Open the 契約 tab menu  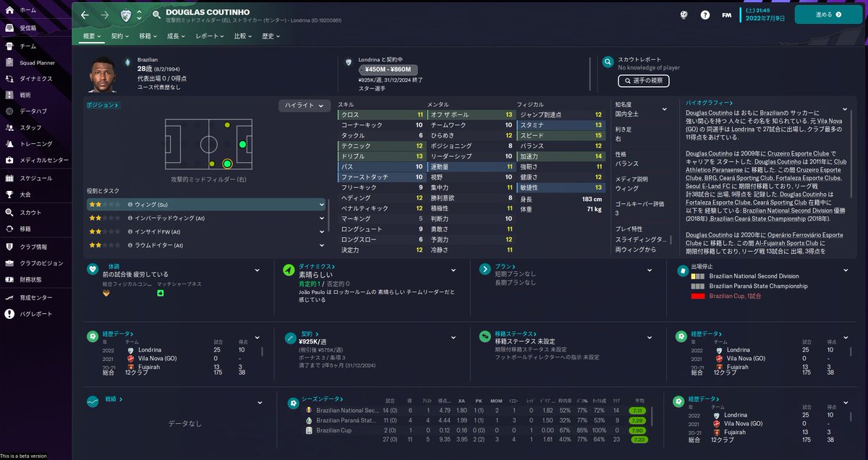point(120,35)
